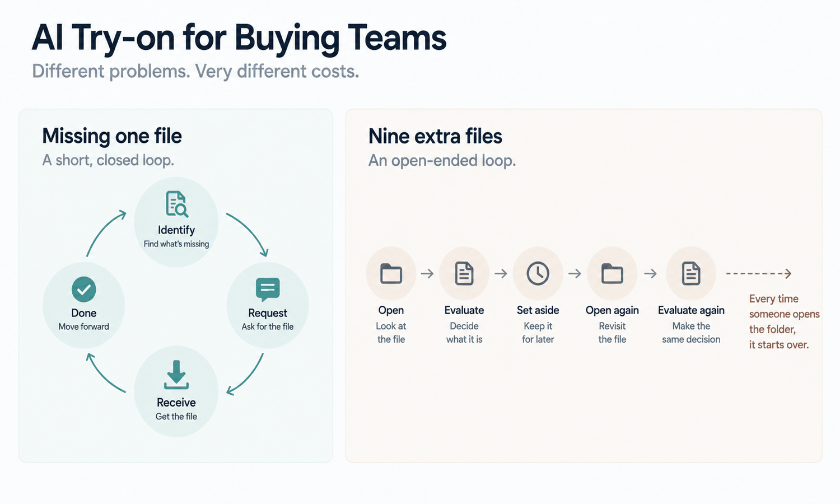Click the Identify document-search icon
Image resolution: width=840 pixels, height=504 pixels.
click(177, 204)
